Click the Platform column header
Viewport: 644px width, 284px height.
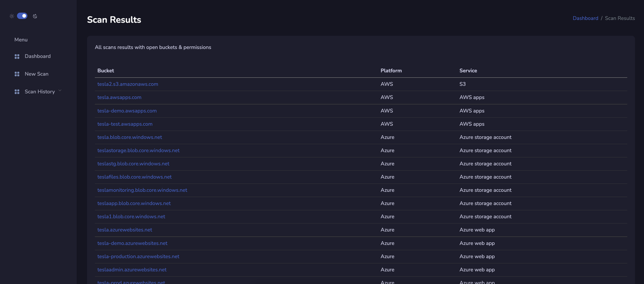pyautogui.click(x=391, y=70)
